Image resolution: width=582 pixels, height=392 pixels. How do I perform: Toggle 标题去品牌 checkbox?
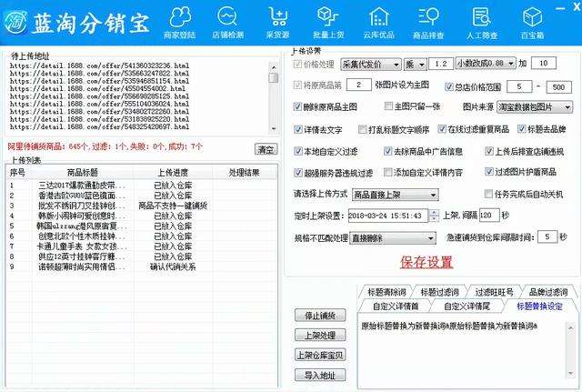[521, 129]
